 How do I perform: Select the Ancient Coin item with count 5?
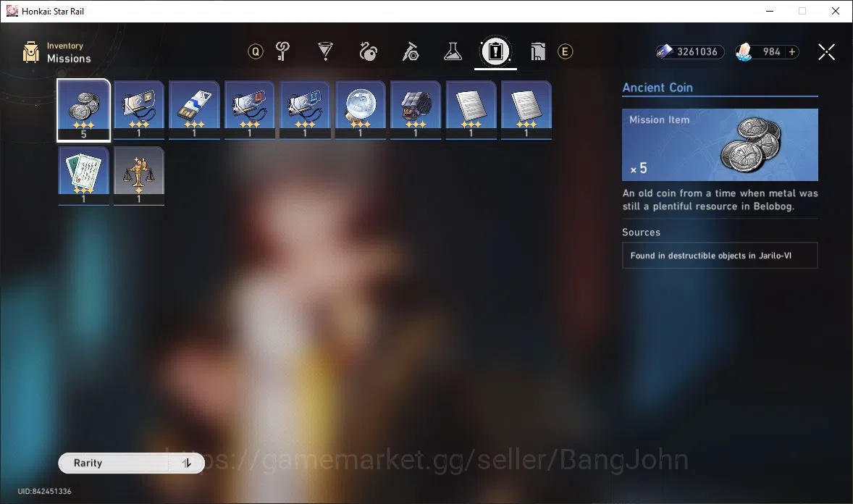click(x=84, y=110)
